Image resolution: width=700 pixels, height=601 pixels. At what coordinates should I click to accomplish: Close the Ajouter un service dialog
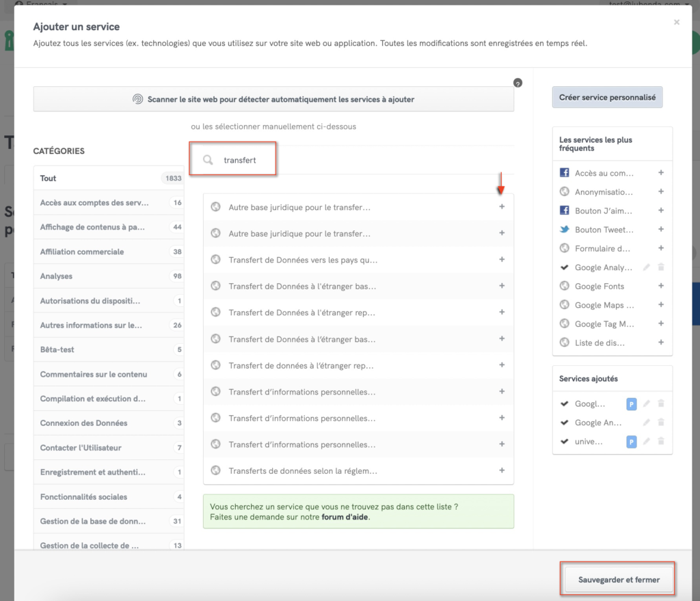pyautogui.click(x=677, y=23)
